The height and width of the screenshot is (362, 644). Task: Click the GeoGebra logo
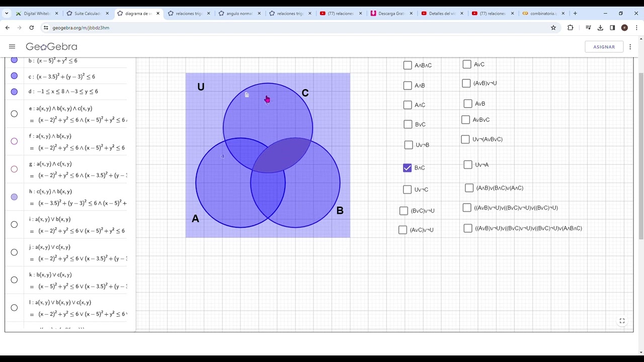[x=51, y=47]
